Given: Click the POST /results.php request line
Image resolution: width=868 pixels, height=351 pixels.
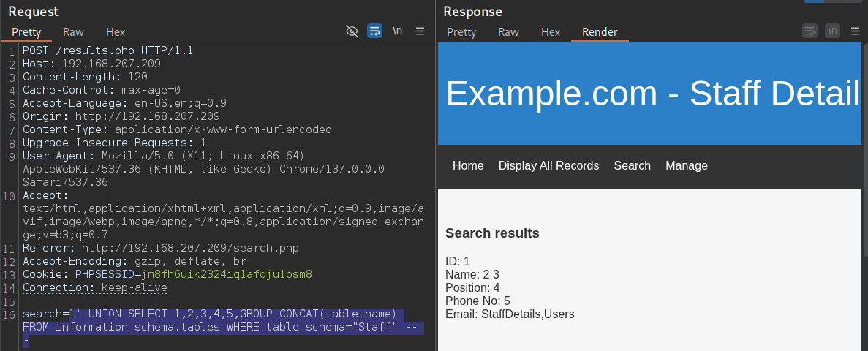Looking at the screenshot, I should point(108,50).
